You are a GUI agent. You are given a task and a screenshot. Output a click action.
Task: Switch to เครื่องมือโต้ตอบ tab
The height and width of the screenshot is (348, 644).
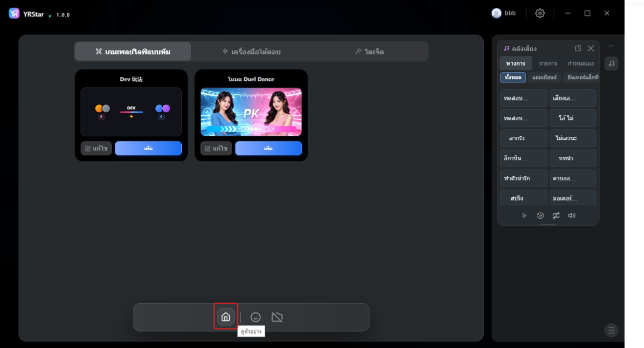pyautogui.click(x=252, y=51)
